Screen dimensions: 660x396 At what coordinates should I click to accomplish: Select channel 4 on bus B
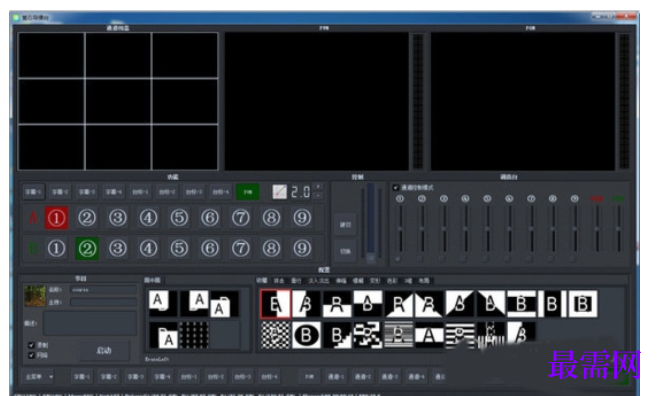[x=149, y=248]
